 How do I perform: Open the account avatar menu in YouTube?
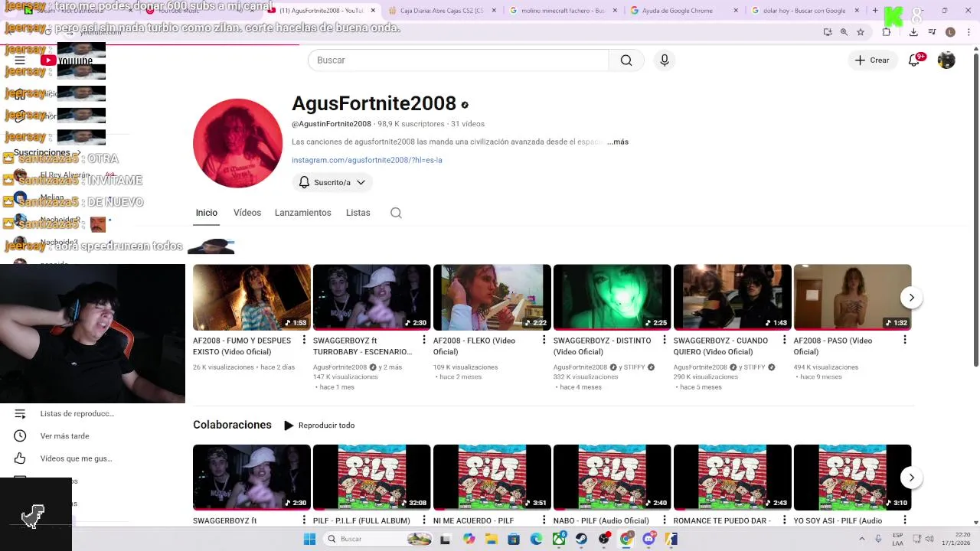tap(946, 60)
